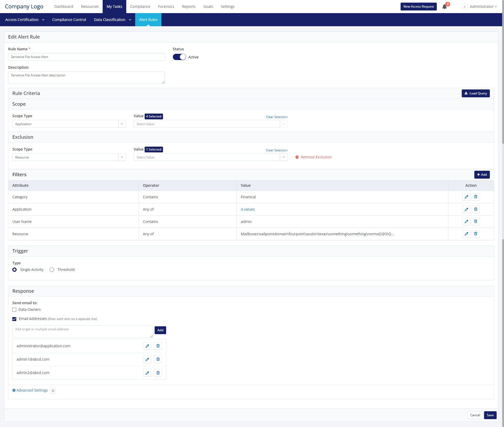The width and height of the screenshot is (504, 427).
Task: Open the Access Certification submenu
Action: click(25, 20)
